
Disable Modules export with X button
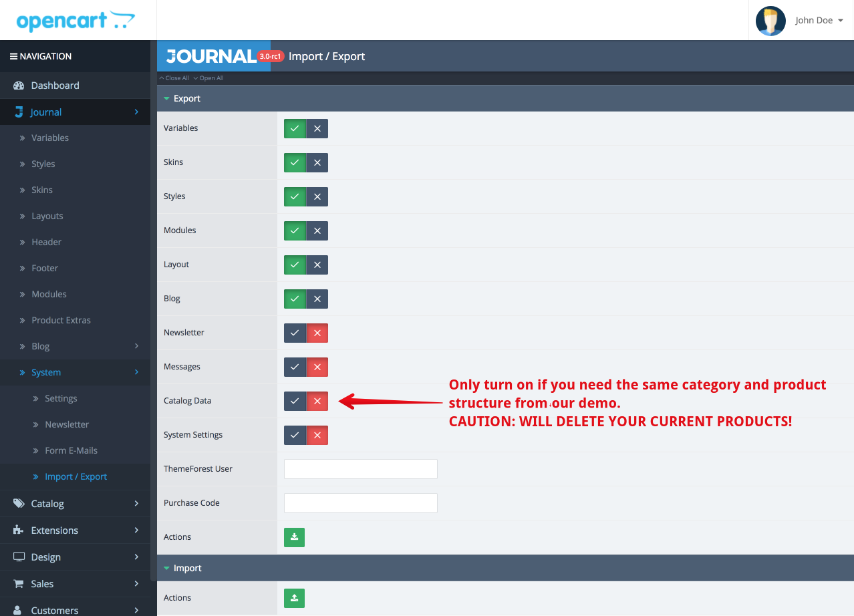317,230
